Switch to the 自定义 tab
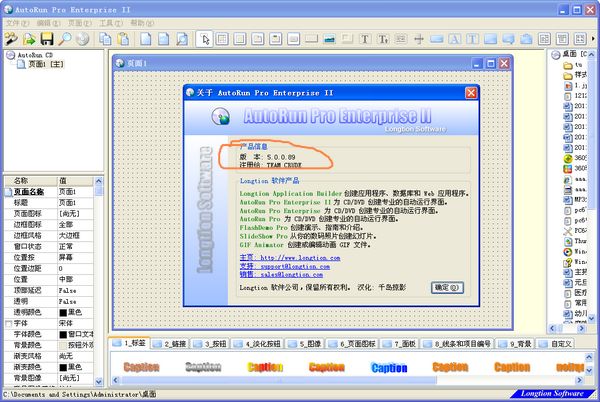This screenshot has width=600, height=402. (556, 344)
